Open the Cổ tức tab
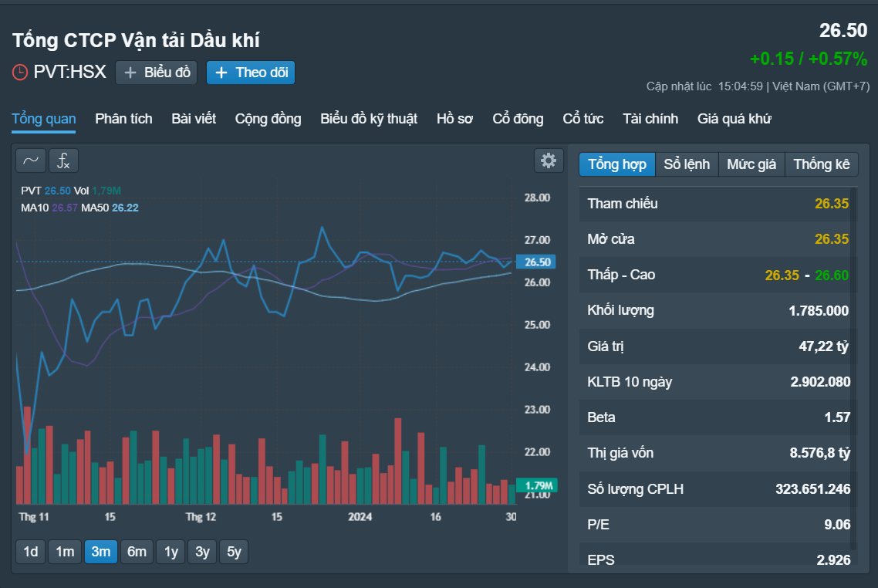 [x=583, y=119]
